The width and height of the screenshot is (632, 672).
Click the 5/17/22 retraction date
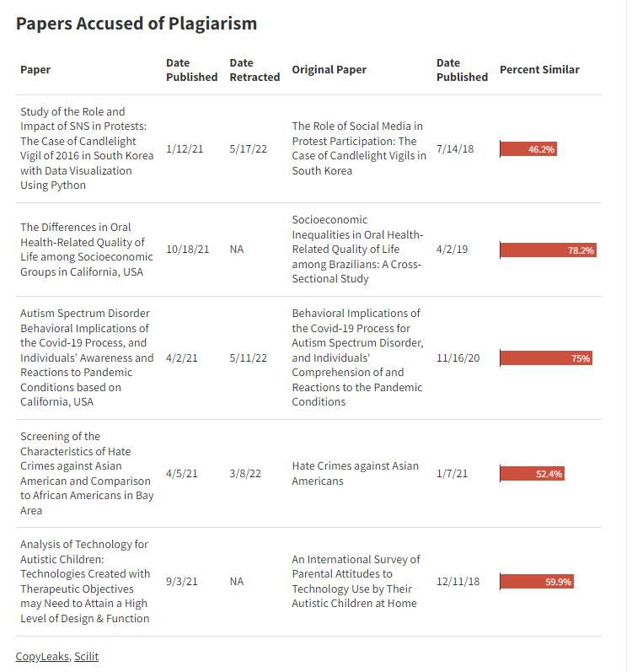[248, 149]
